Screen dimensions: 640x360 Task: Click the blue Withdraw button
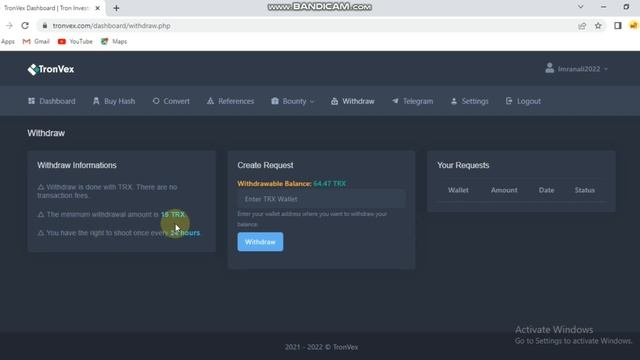[x=260, y=242]
